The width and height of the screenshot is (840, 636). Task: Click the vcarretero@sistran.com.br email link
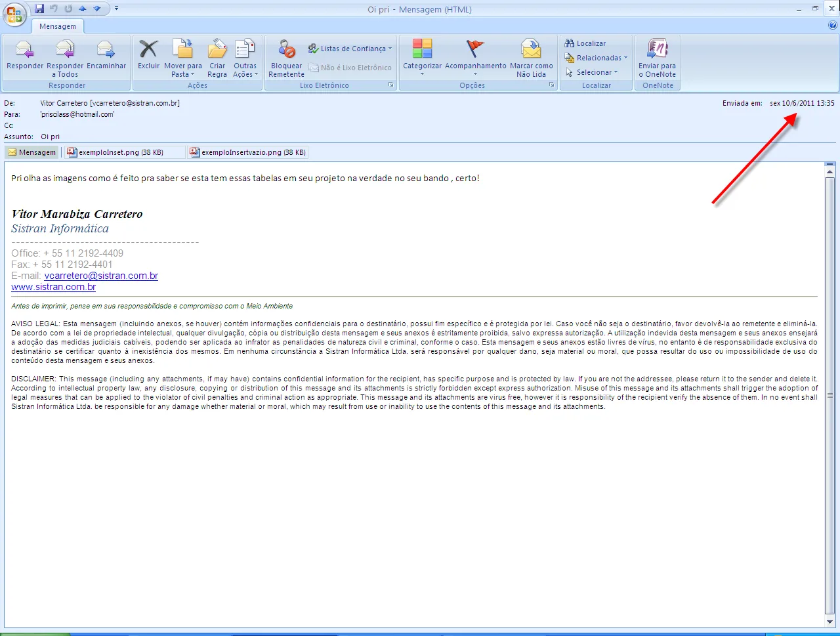coord(101,276)
